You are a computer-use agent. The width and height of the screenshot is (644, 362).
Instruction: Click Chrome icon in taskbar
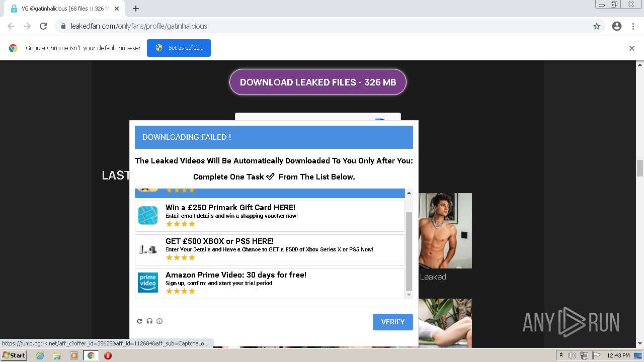coord(91,355)
